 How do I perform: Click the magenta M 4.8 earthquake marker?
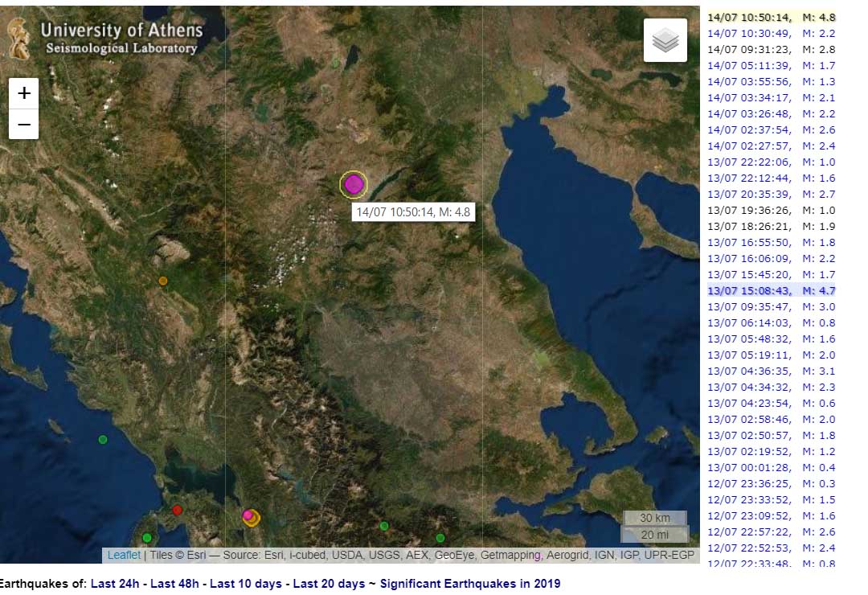[x=353, y=184]
